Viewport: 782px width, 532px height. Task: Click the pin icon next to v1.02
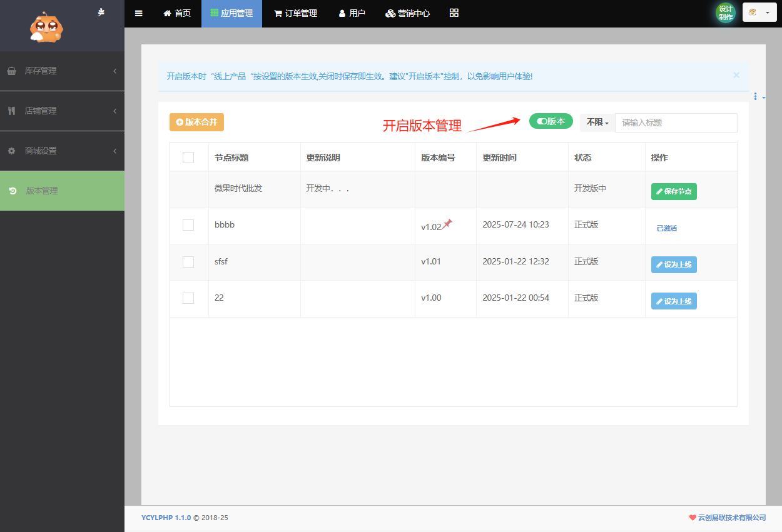point(447,224)
